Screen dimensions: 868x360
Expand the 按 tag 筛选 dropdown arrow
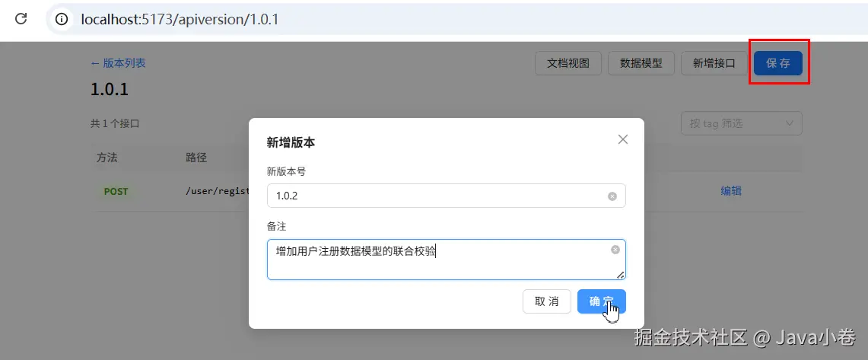[790, 123]
